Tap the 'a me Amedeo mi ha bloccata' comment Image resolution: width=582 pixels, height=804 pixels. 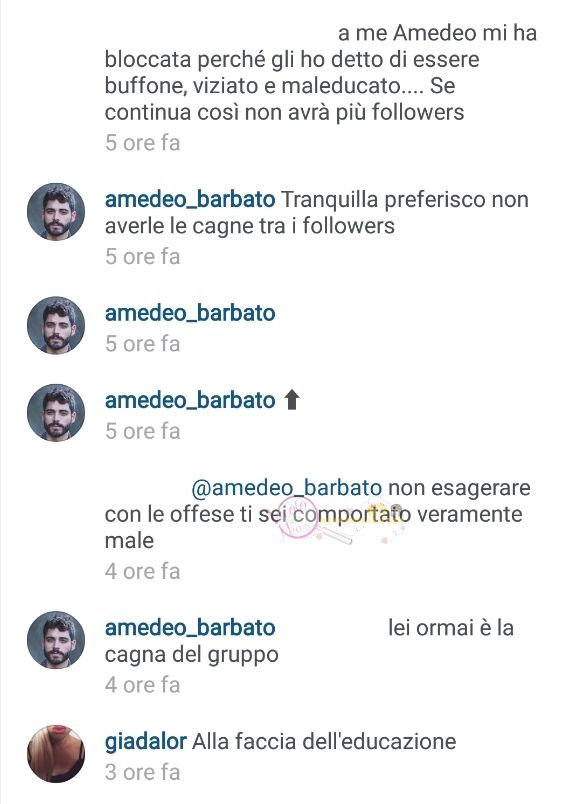coord(320,72)
